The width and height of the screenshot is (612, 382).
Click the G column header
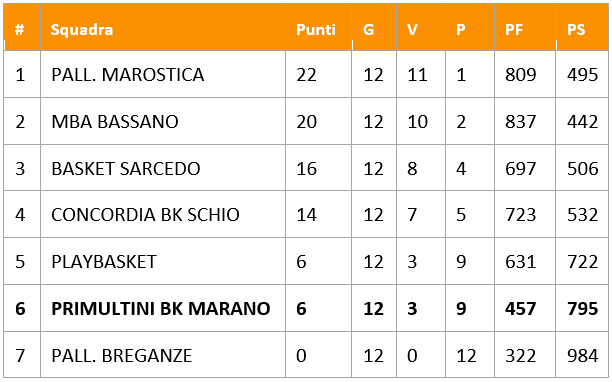tap(368, 30)
